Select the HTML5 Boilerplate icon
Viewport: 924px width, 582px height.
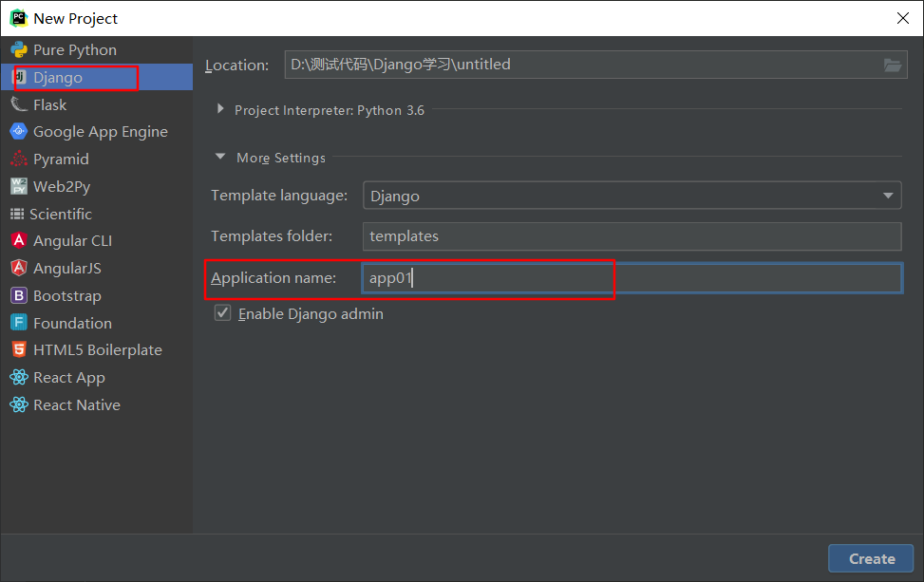click(19, 350)
